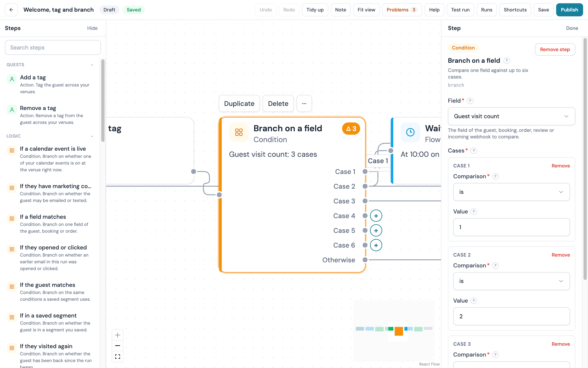Open the Case 2 Comparison dropdown
The height and width of the screenshot is (368, 588).
[511, 281]
